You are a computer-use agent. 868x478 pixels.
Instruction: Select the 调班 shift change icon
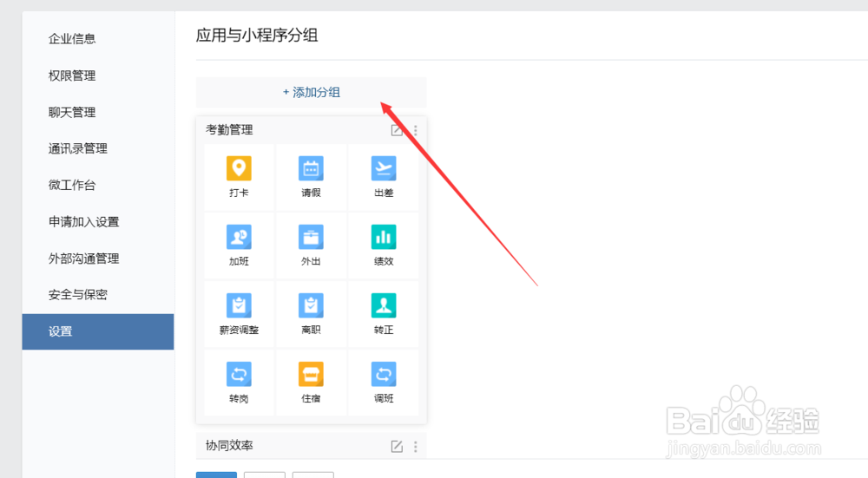tap(384, 375)
